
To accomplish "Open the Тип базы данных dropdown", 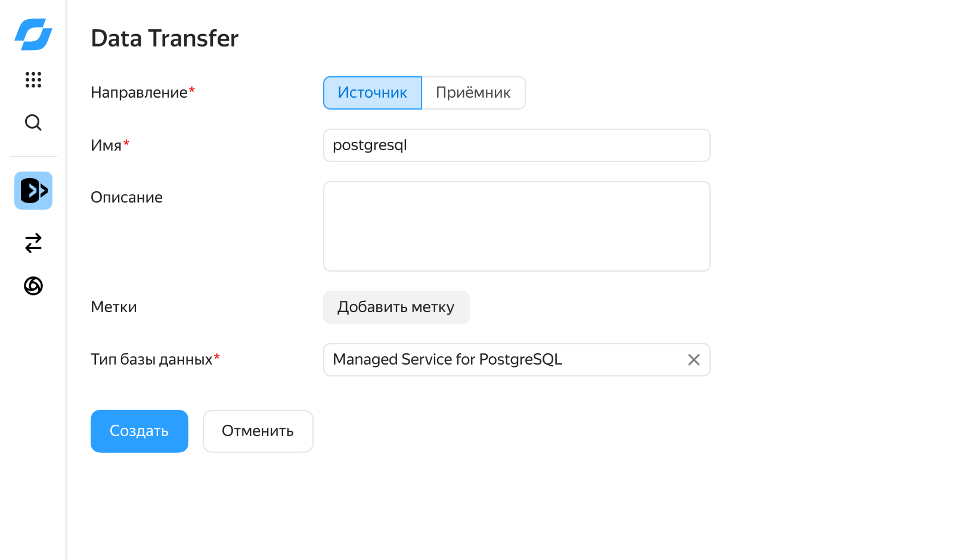I will pos(501,360).
